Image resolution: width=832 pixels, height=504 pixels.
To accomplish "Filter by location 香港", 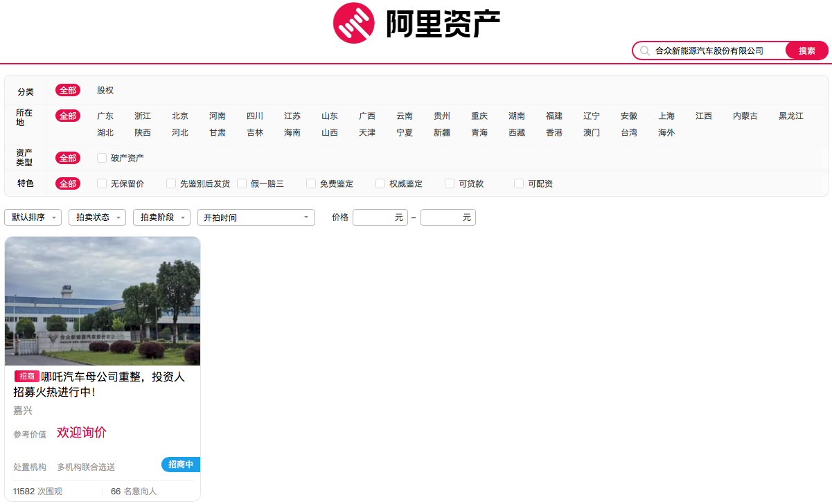I will tap(554, 133).
